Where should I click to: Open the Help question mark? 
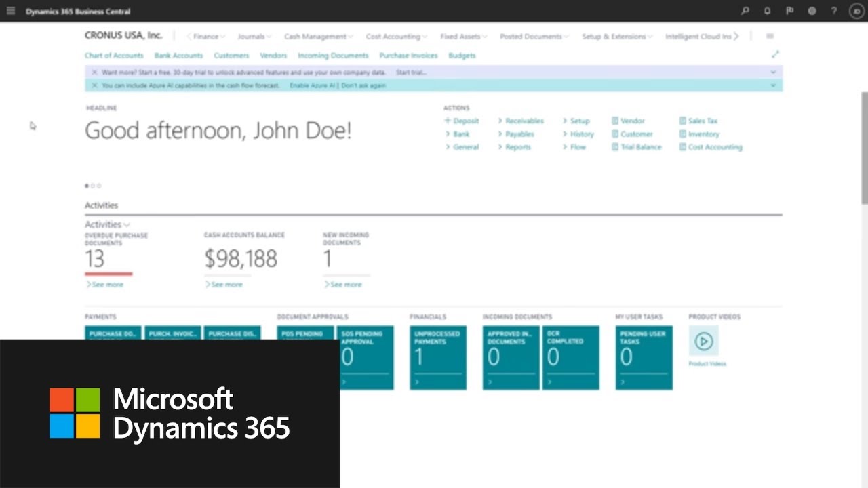[x=834, y=11]
